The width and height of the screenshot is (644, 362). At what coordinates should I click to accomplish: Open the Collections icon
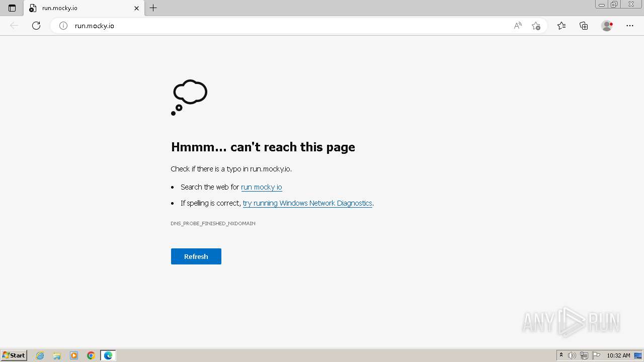click(x=584, y=26)
